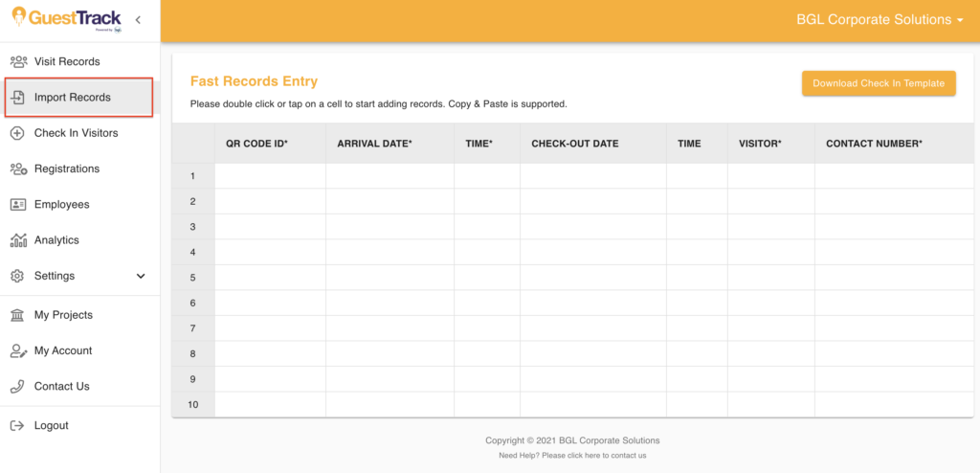Viewport: 980px width, 473px height.
Task: Click the Visit Records people icon
Action: [18, 62]
